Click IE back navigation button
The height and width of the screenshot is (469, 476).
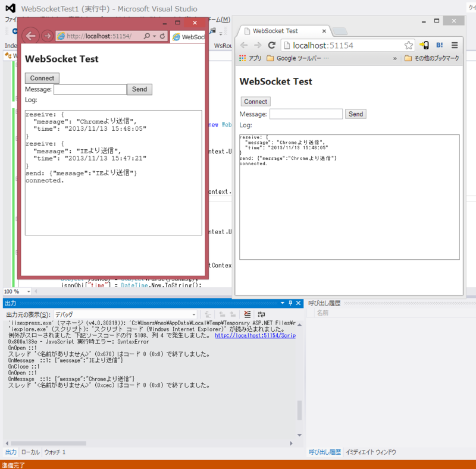(x=31, y=36)
